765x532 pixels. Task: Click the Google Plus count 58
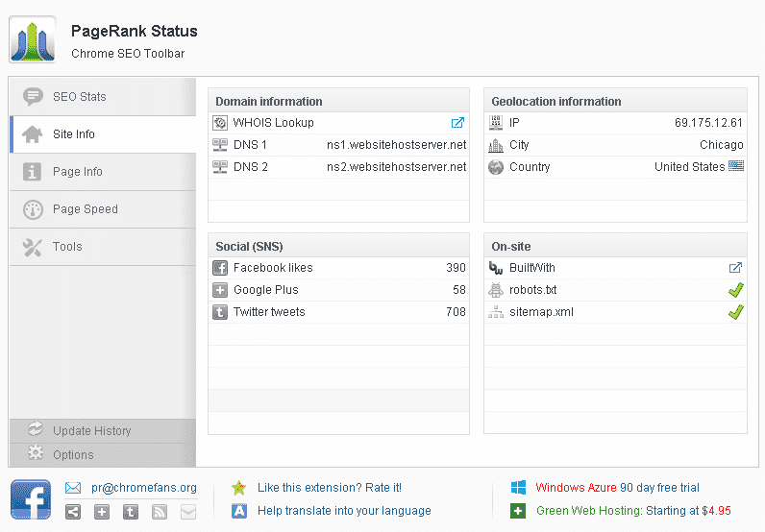tap(459, 290)
